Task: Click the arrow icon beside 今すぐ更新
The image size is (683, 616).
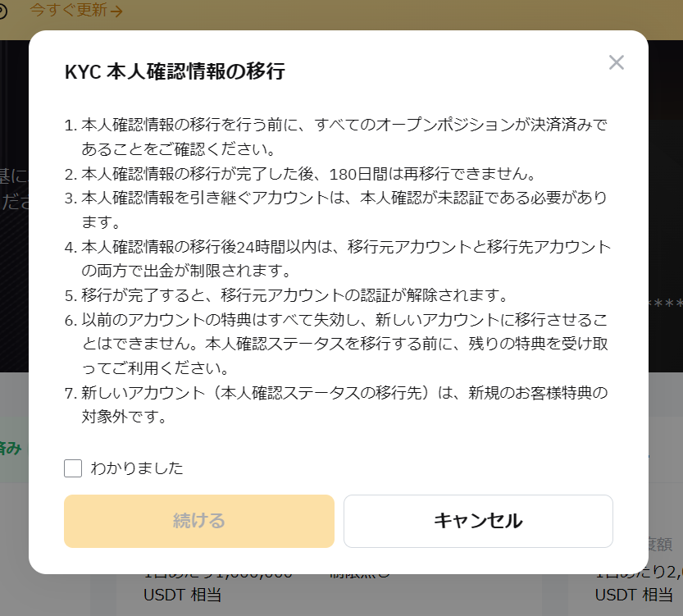Action: 116,11
